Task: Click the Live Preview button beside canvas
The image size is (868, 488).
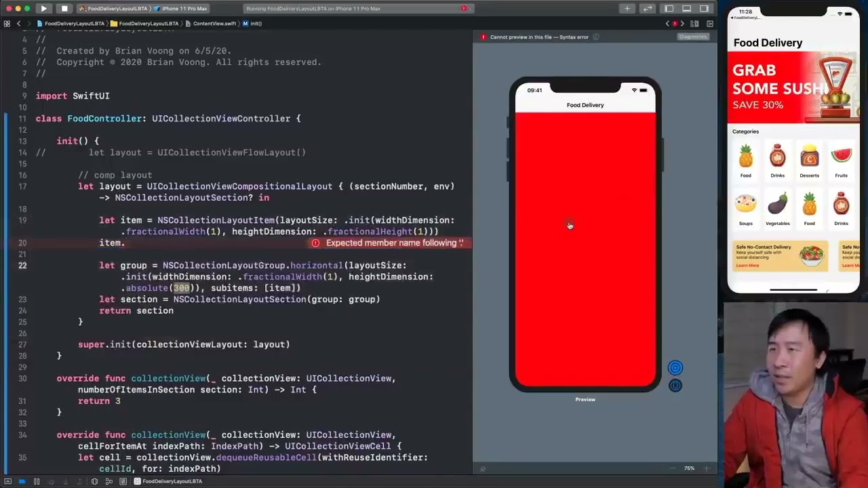Action: tap(675, 367)
